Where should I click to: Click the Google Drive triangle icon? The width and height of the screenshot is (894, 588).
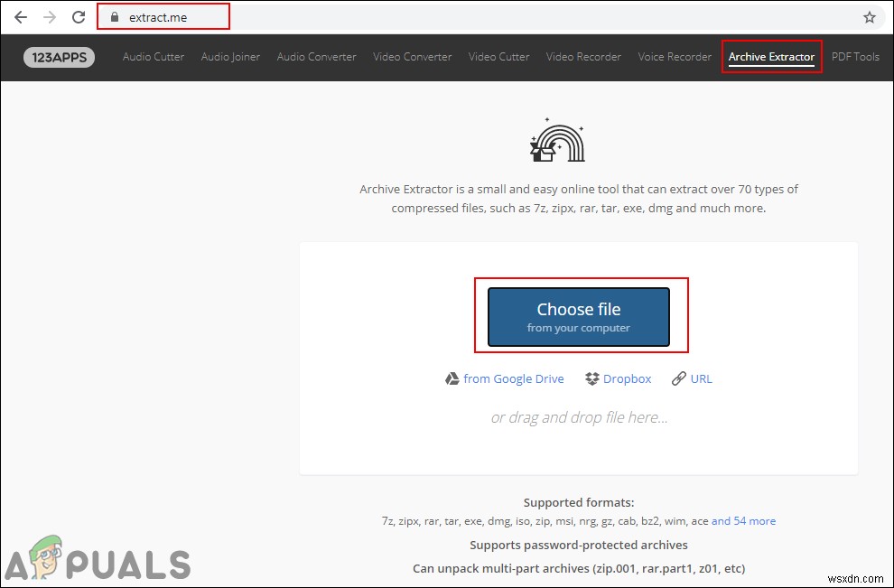point(452,378)
